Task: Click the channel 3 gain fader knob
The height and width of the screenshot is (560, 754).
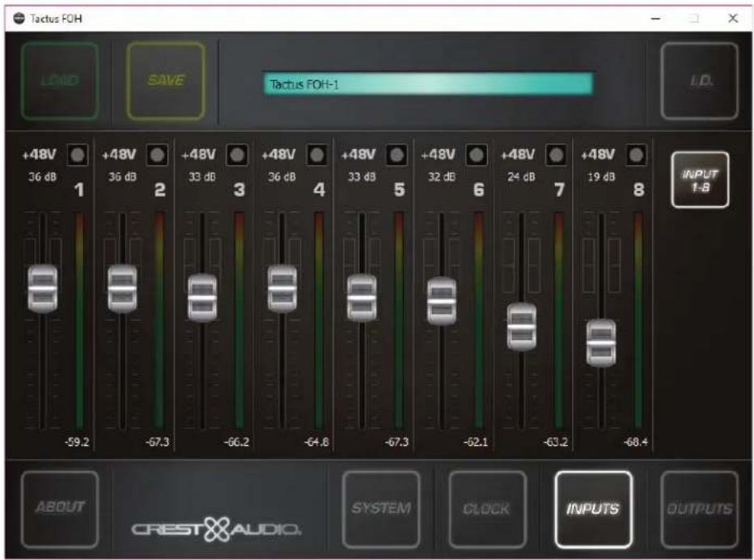Action: 202,298
